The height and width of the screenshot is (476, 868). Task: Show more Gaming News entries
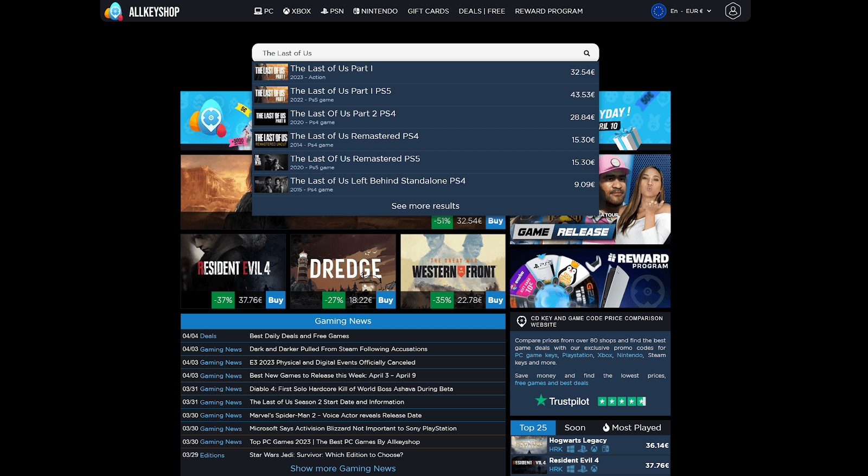click(x=343, y=468)
